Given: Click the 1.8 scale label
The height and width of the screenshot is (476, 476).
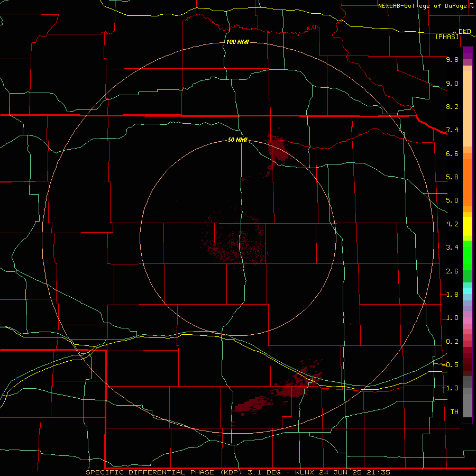Looking at the screenshot, I should pyautogui.click(x=452, y=295).
